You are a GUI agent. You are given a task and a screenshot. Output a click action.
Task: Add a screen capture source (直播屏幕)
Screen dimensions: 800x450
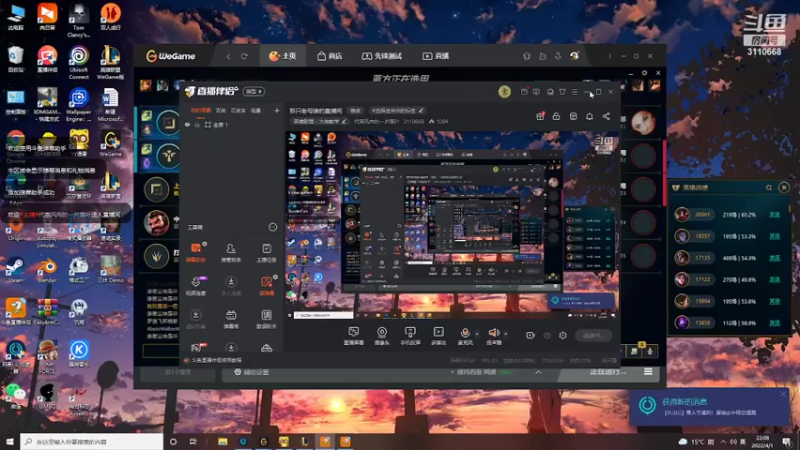click(354, 336)
